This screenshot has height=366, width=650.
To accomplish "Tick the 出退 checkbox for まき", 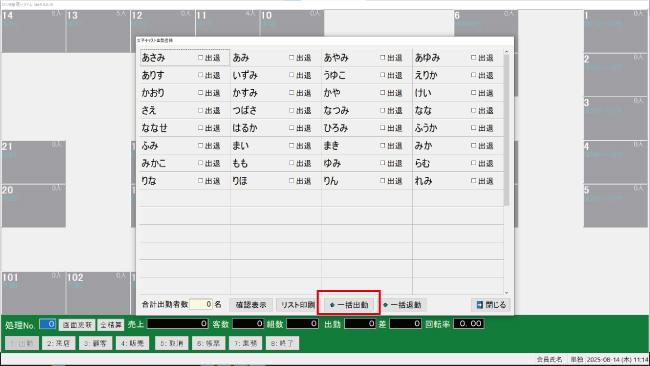I will (383, 145).
